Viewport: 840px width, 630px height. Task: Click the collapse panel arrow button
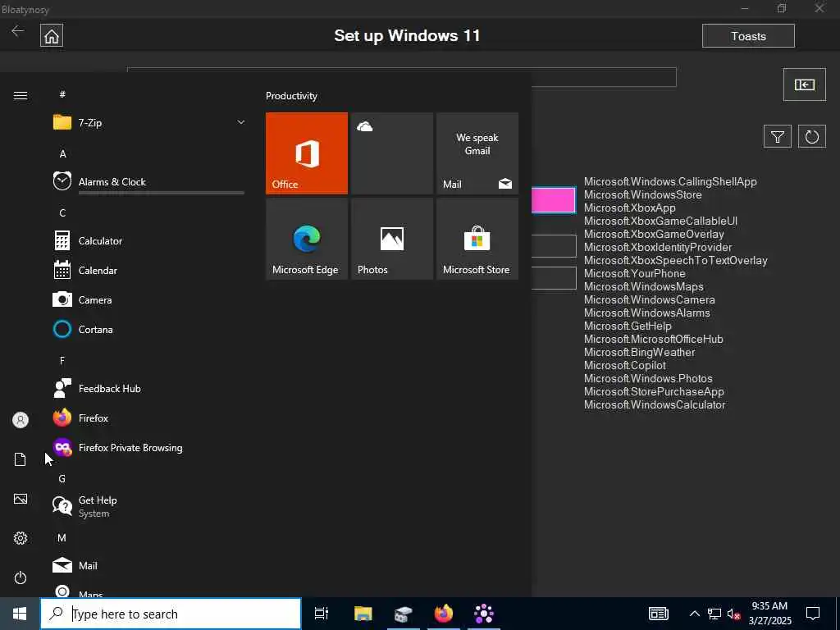point(804,84)
